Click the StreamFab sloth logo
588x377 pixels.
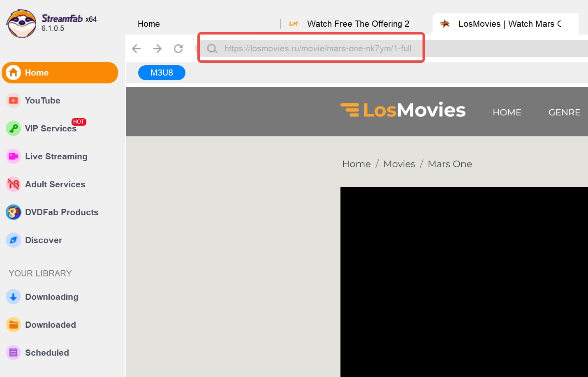tap(21, 23)
